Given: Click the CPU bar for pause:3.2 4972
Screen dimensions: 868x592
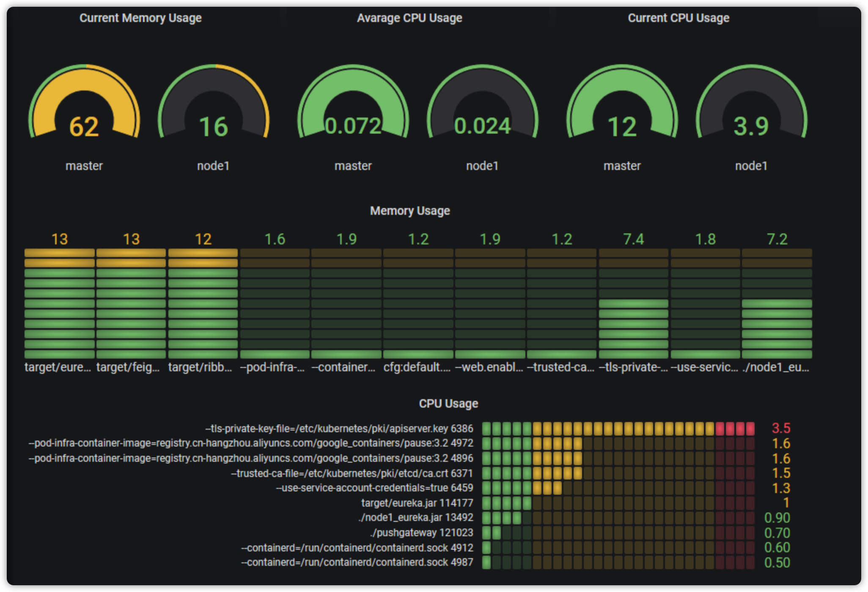Looking at the screenshot, I should [618, 443].
